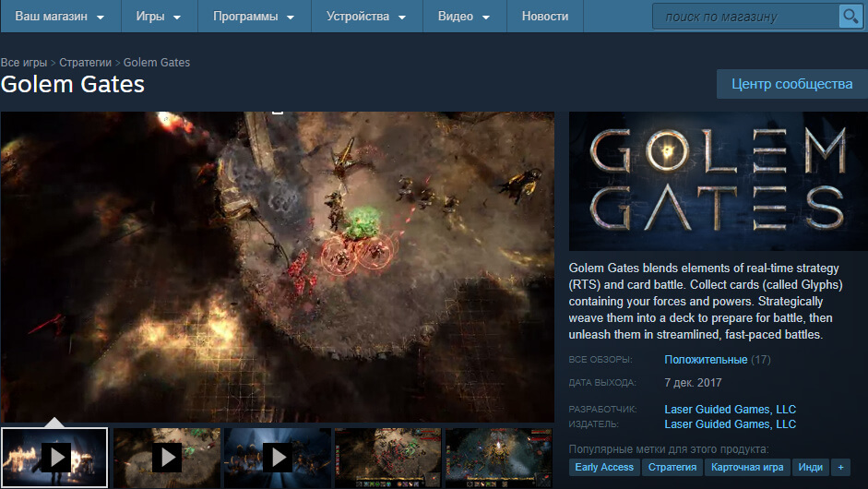Click the Golem Gates breadcrumb link
The height and width of the screenshot is (489, 868).
click(x=157, y=63)
